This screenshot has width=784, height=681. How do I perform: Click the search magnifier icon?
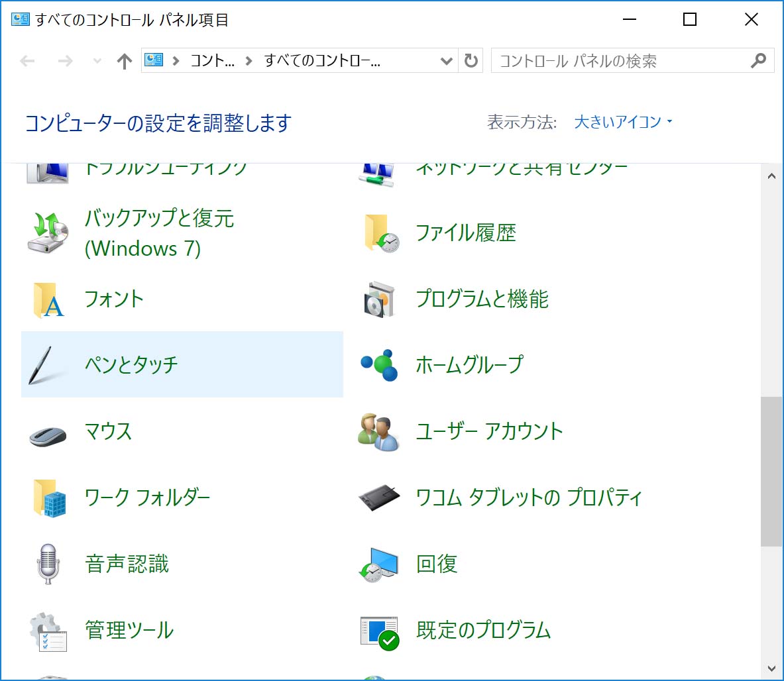759,60
